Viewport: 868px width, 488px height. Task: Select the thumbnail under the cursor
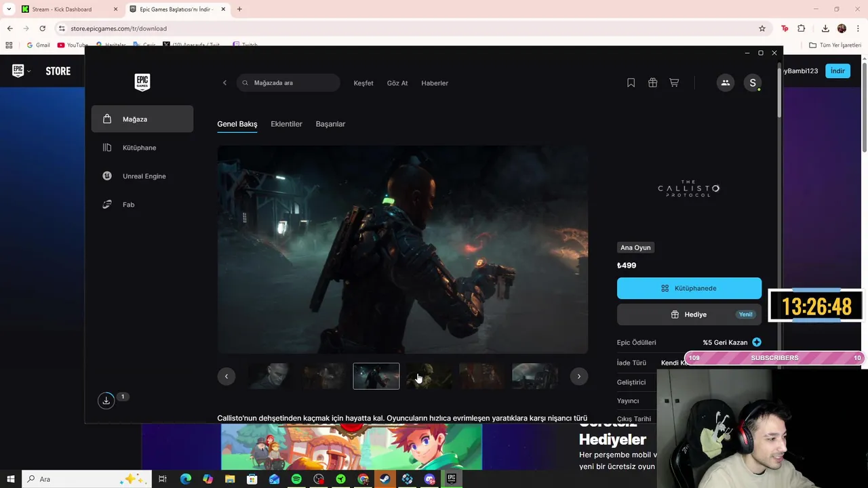point(429,376)
